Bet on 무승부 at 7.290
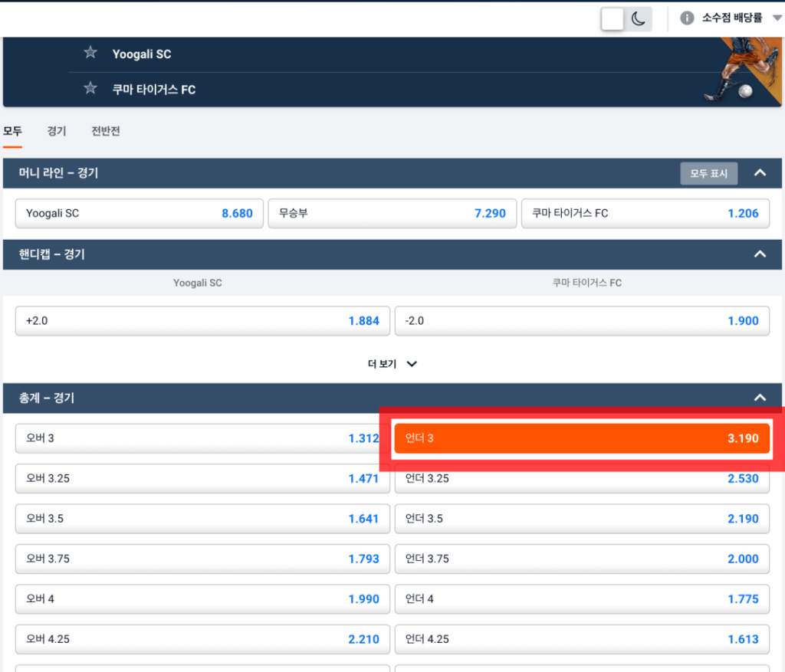Screen dimensions: 785x672 point(391,213)
